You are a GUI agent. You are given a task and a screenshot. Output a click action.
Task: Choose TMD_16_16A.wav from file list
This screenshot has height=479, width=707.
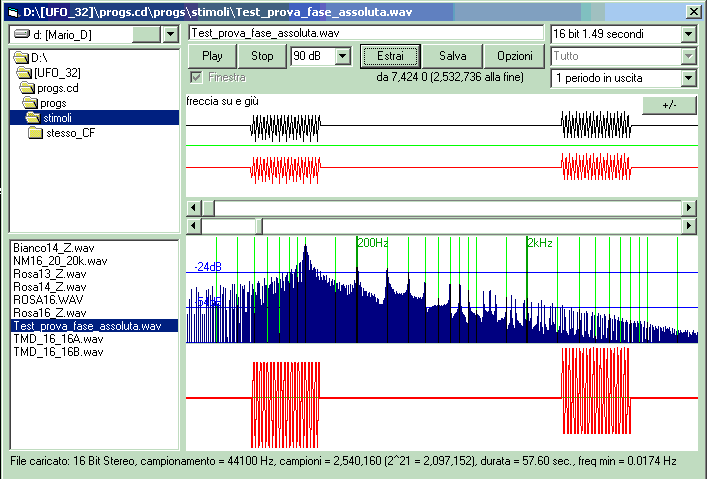click(58, 339)
